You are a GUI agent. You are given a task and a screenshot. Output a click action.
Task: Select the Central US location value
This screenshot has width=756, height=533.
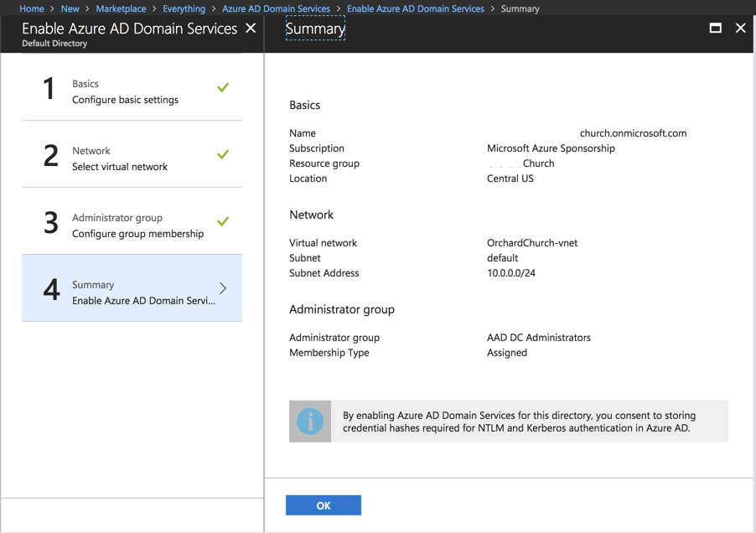pyautogui.click(x=510, y=179)
